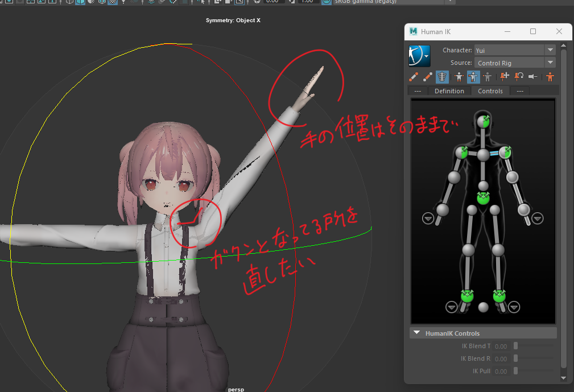Select the reference effector between the feet
Image resolution: width=574 pixels, height=392 pixels.
tap(483, 307)
